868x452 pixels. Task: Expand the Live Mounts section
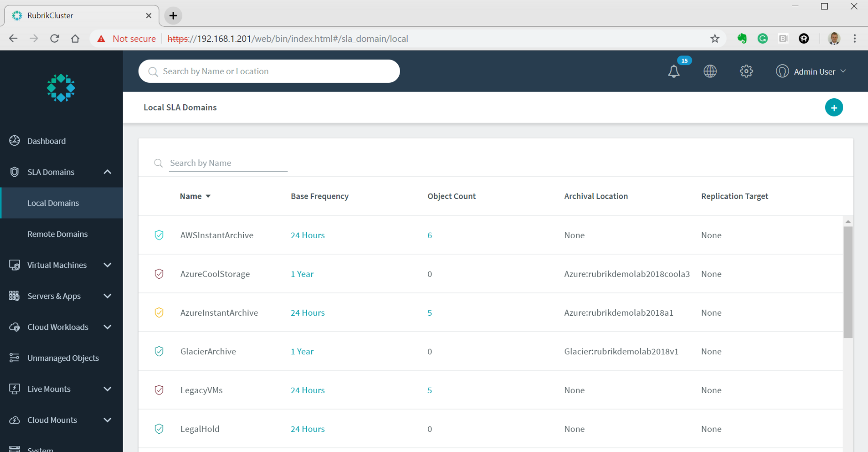(x=48, y=389)
